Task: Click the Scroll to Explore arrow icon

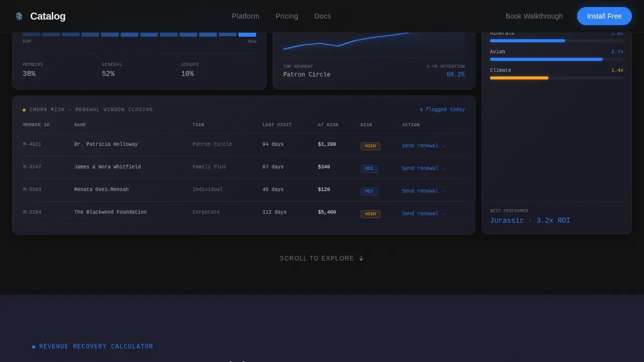Action: (x=361, y=258)
